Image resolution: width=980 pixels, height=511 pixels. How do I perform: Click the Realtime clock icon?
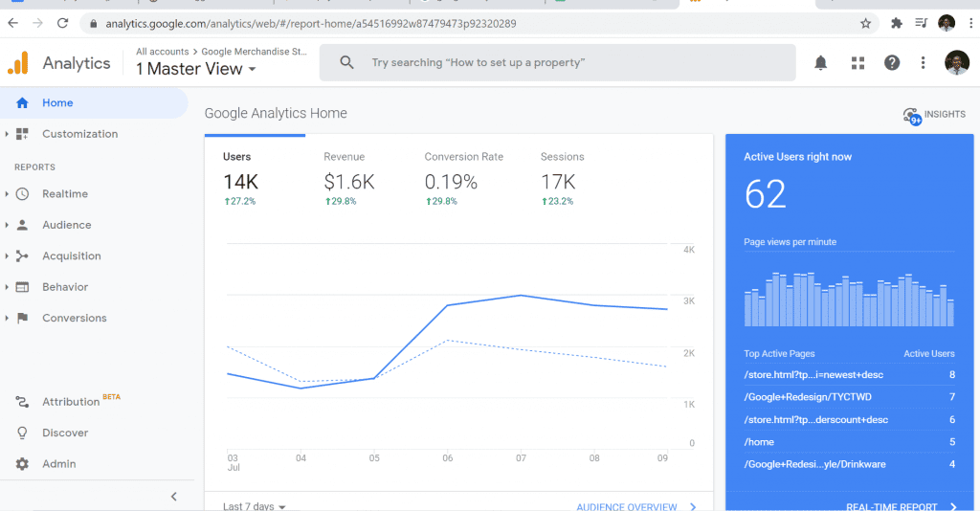tap(22, 193)
